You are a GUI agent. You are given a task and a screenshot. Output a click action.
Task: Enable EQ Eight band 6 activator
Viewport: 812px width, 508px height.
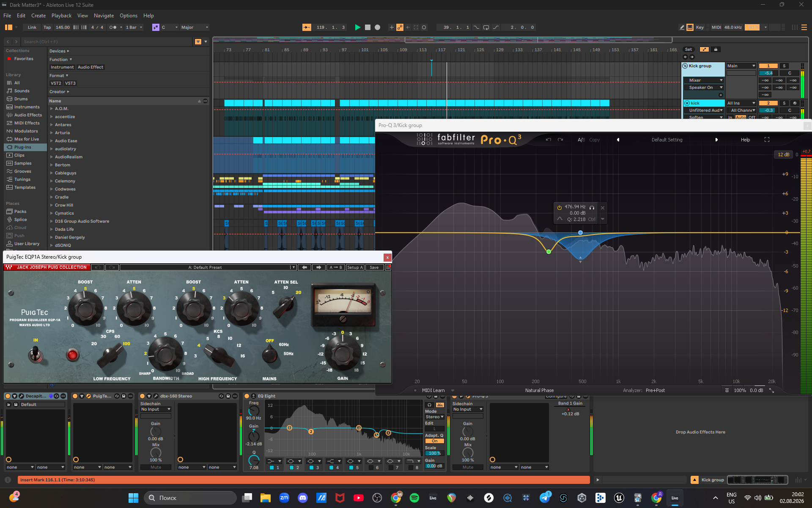pyautogui.click(x=371, y=468)
